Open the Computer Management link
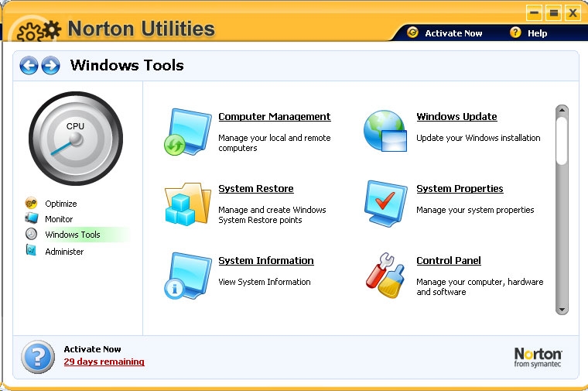 (x=275, y=117)
